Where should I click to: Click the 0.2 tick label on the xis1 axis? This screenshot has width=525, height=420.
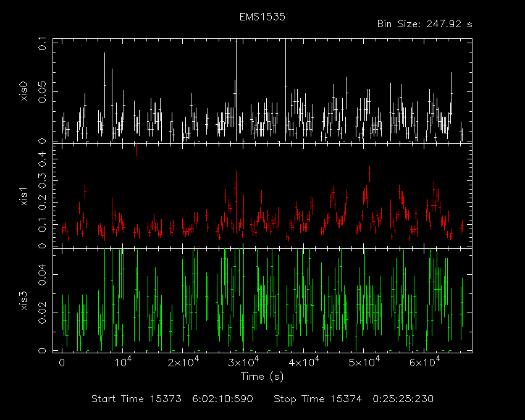(x=43, y=203)
